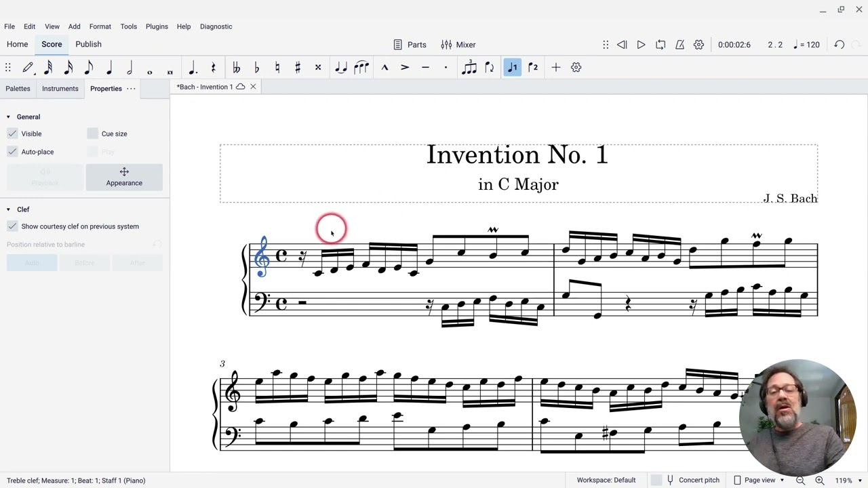The width and height of the screenshot is (868, 488).
Task: Add tenuto articulation
Action: point(425,68)
